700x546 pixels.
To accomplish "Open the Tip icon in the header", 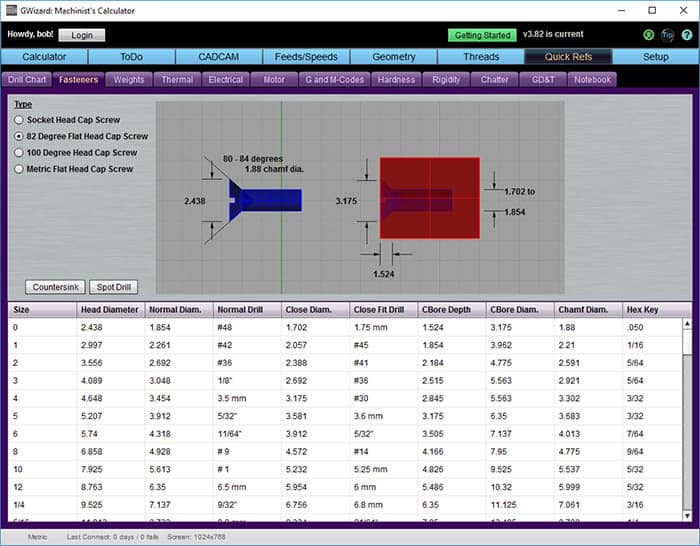I will [666, 35].
